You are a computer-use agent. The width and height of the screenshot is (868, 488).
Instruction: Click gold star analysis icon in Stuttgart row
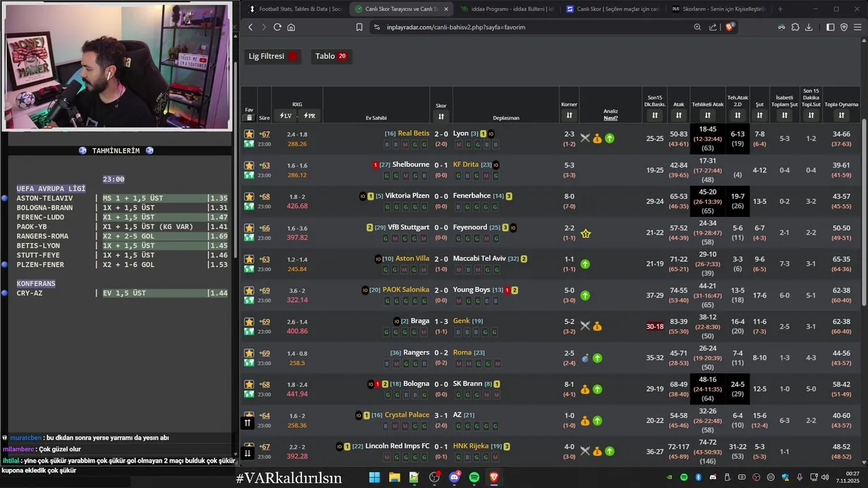tap(585, 234)
